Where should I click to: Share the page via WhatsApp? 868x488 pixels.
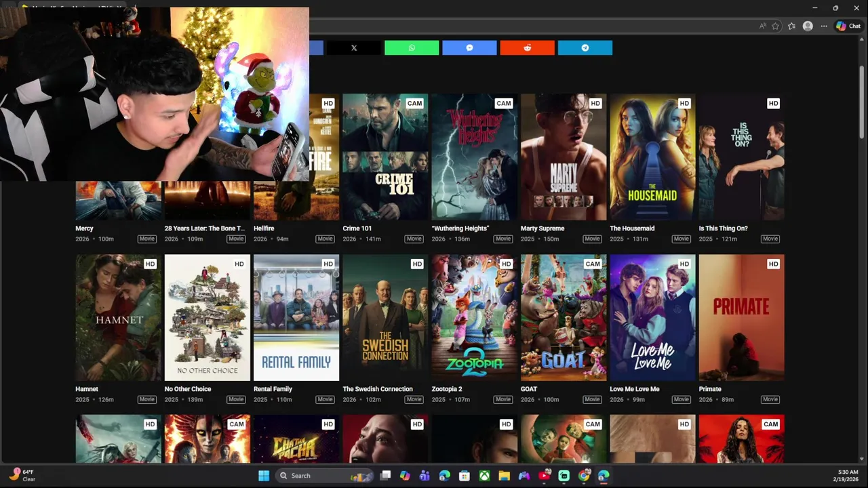pyautogui.click(x=412, y=48)
